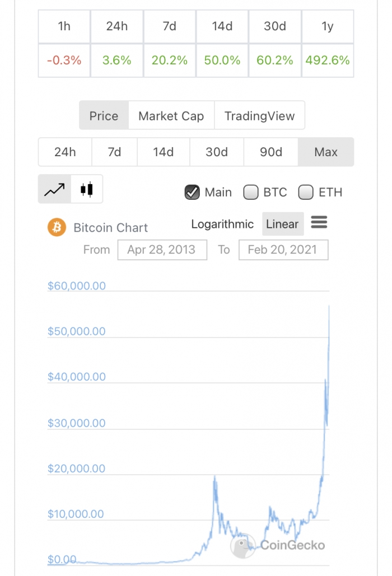
Task: Click the CoinGecko watermark logo
Action: click(x=278, y=546)
